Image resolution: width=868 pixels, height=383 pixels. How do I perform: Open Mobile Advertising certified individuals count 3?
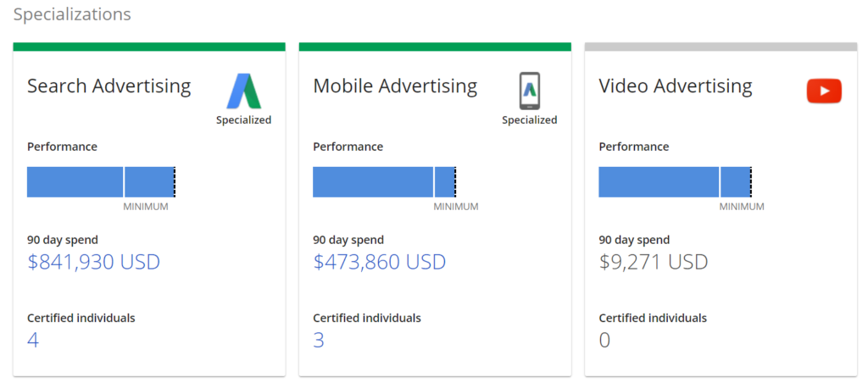(319, 340)
